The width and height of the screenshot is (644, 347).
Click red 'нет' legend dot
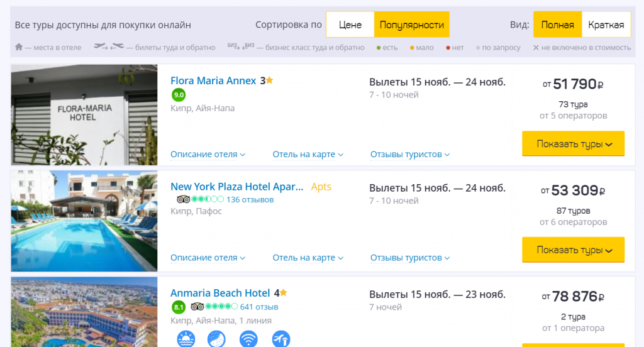(448, 48)
